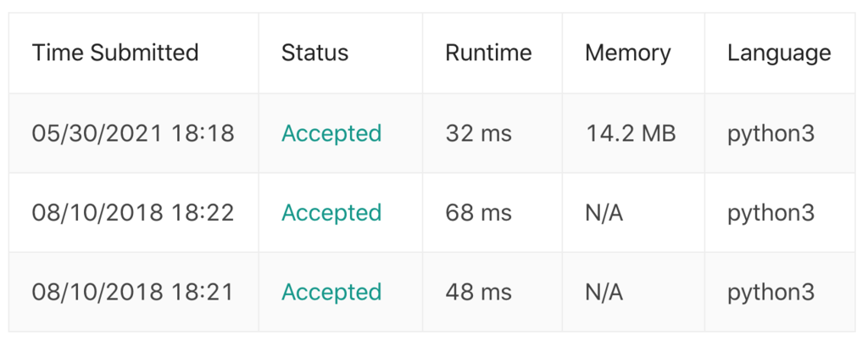The width and height of the screenshot is (868, 347).
Task: Select the 05/30/2021 18:18 timestamp cell
Action: (133, 133)
